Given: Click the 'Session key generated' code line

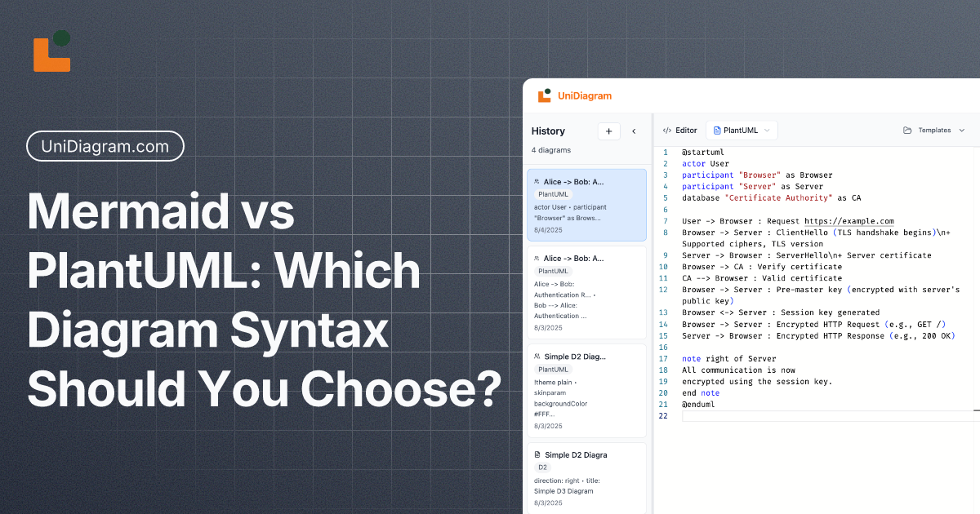Looking at the screenshot, I should (x=781, y=312).
